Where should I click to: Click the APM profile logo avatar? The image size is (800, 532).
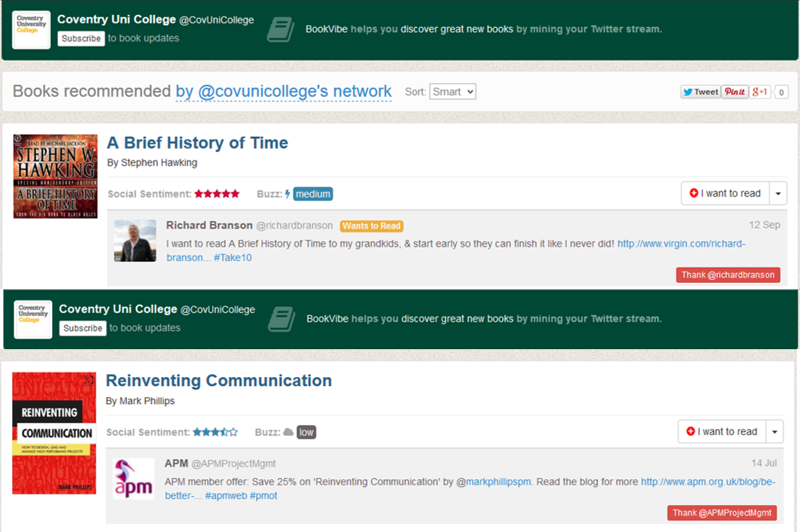133,479
